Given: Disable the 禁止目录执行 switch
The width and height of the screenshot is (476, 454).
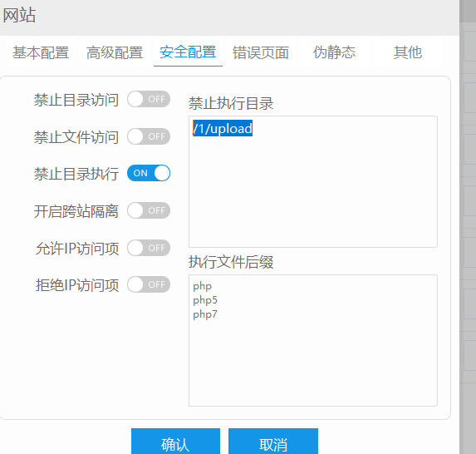Looking at the screenshot, I should 149,173.
